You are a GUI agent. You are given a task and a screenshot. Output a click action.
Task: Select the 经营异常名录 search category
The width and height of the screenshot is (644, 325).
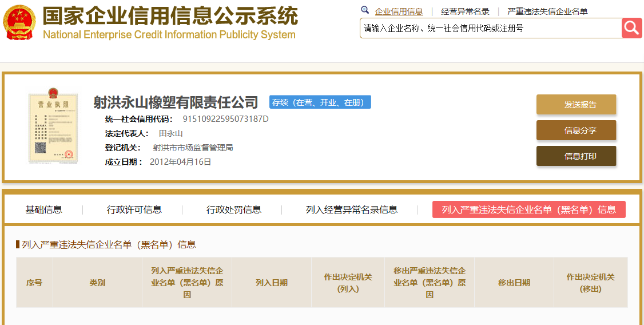(x=466, y=11)
